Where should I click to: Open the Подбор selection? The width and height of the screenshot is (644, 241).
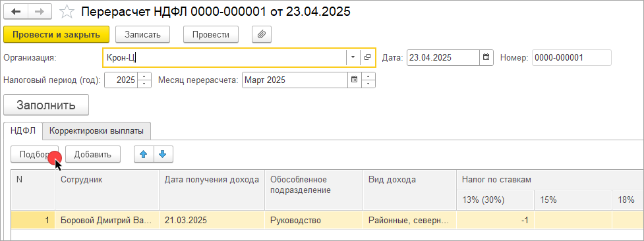[34, 154]
